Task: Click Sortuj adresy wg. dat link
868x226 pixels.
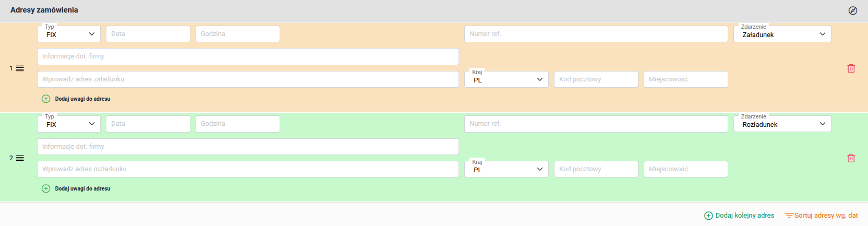Action: [x=826, y=216]
